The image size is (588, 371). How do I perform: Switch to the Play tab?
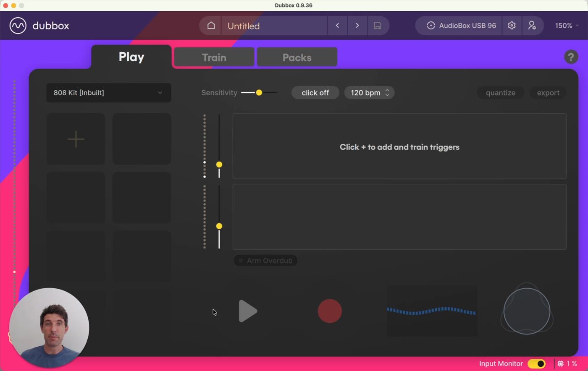(131, 57)
